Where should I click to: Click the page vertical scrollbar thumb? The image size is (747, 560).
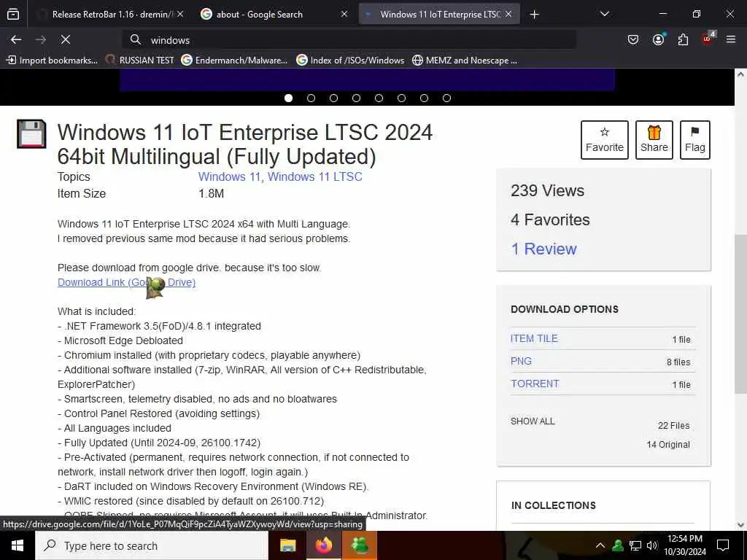[x=740, y=314]
